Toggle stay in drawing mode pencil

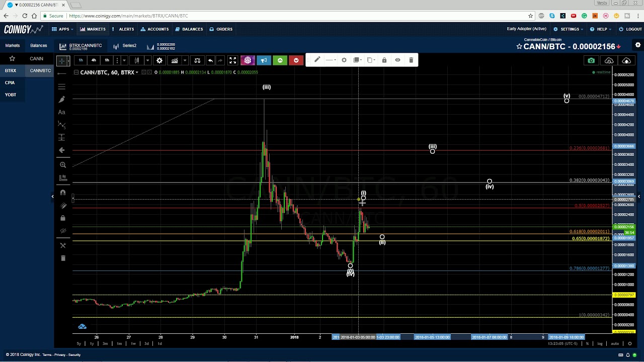[x=63, y=205]
